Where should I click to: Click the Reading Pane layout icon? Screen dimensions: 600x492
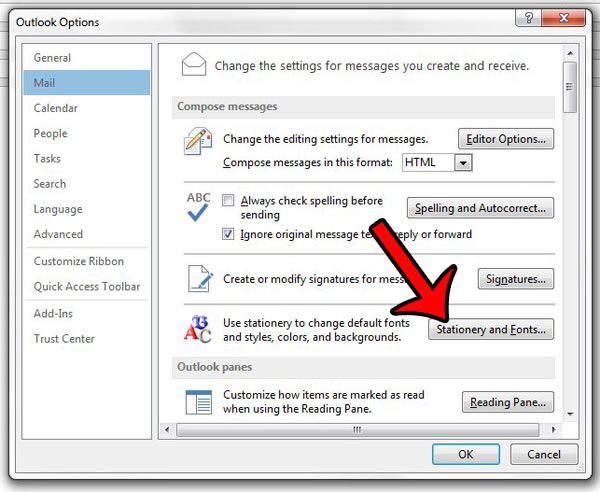coord(199,402)
